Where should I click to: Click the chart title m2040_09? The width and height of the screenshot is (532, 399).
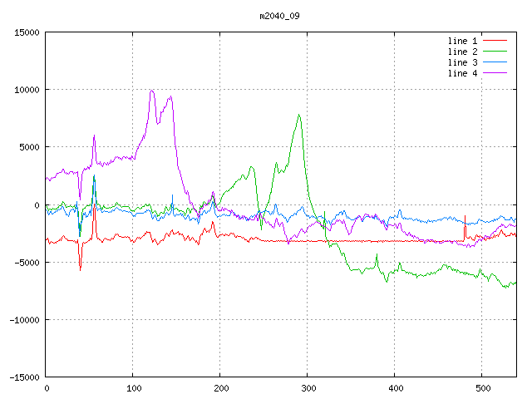click(x=279, y=16)
